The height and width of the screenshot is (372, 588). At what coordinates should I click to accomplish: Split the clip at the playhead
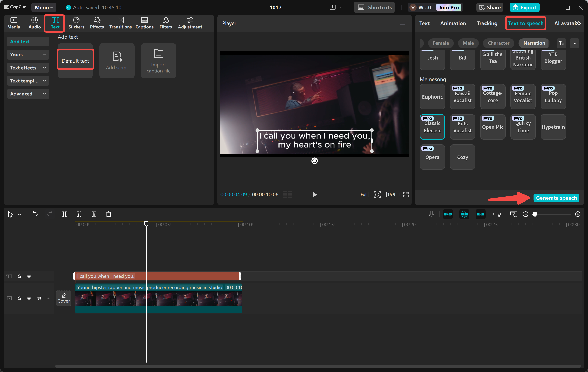tap(65, 214)
